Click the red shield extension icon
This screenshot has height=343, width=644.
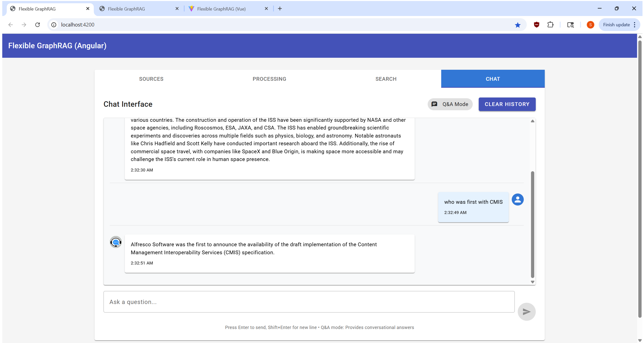pyautogui.click(x=536, y=25)
